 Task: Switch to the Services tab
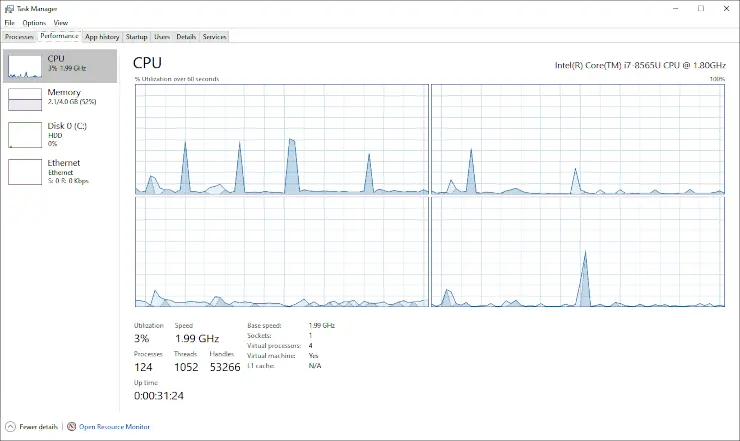pyautogui.click(x=214, y=37)
